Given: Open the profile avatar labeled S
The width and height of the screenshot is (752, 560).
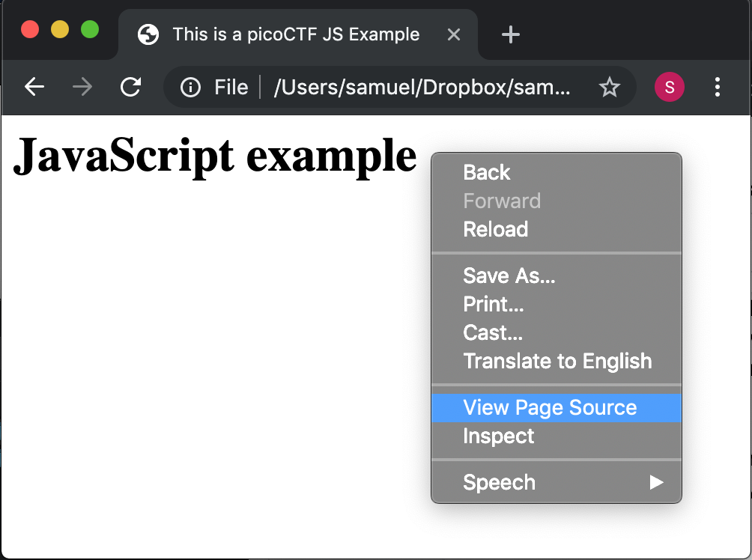Looking at the screenshot, I should pyautogui.click(x=669, y=88).
